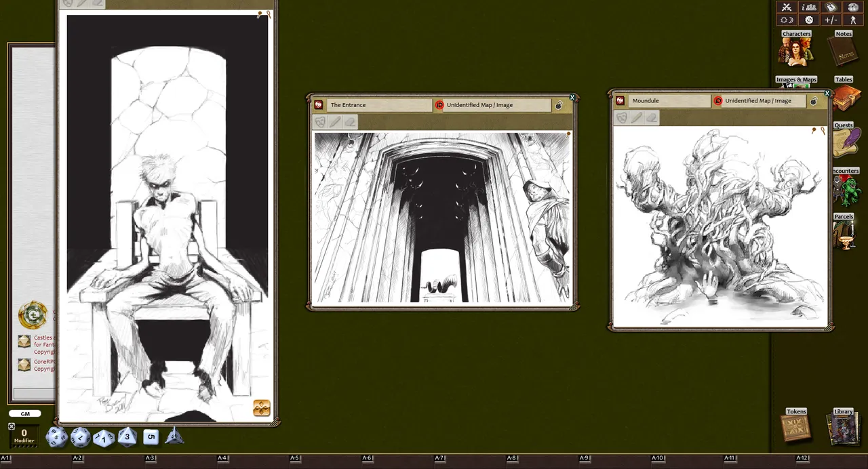Click The Entrance name field
868x469 pixels.
pyautogui.click(x=379, y=105)
